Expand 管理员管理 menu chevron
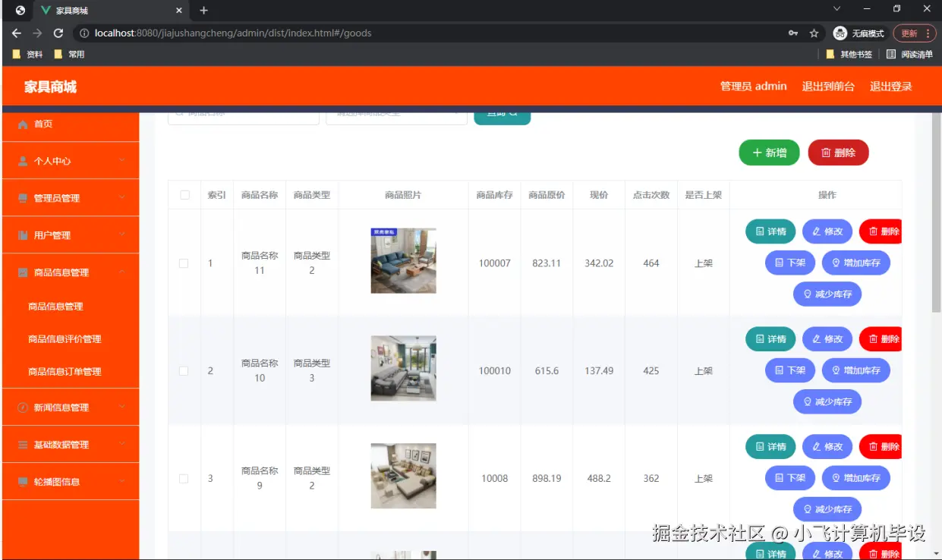Screen dimensions: 942x560 tap(122, 197)
